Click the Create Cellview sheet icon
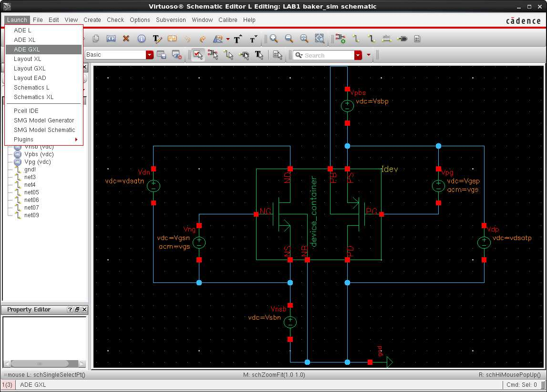This screenshot has width=547, height=392. click(417, 39)
